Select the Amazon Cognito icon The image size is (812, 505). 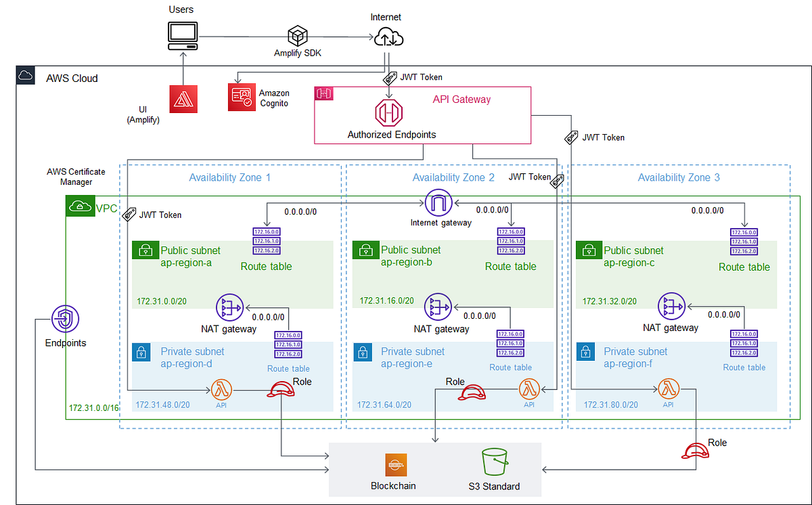(242, 97)
